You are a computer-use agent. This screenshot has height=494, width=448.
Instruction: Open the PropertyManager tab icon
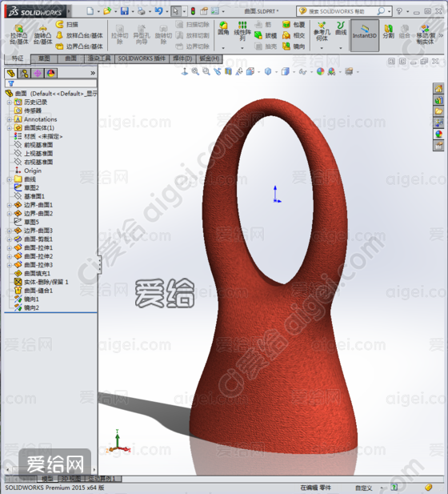[24, 74]
